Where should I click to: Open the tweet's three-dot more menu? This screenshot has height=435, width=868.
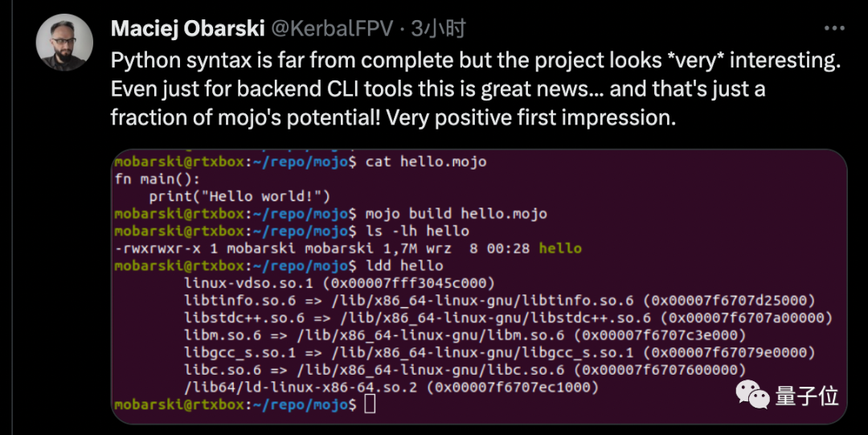[x=833, y=29]
